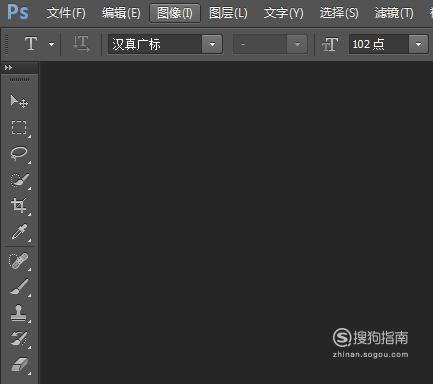Select the Quick Selection tool

[19, 180]
